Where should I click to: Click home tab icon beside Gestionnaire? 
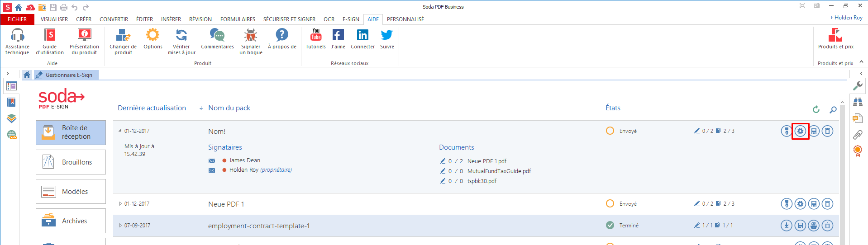click(x=27, y=75)
